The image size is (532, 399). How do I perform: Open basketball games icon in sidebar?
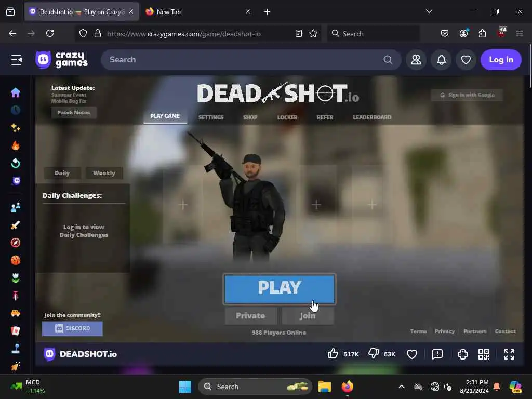[16, 260]
